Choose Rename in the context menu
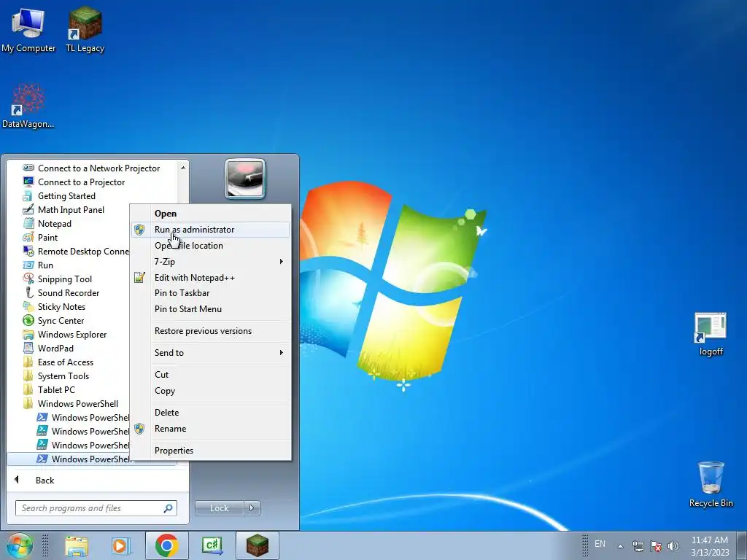747x560 pixels. point(210,429)
